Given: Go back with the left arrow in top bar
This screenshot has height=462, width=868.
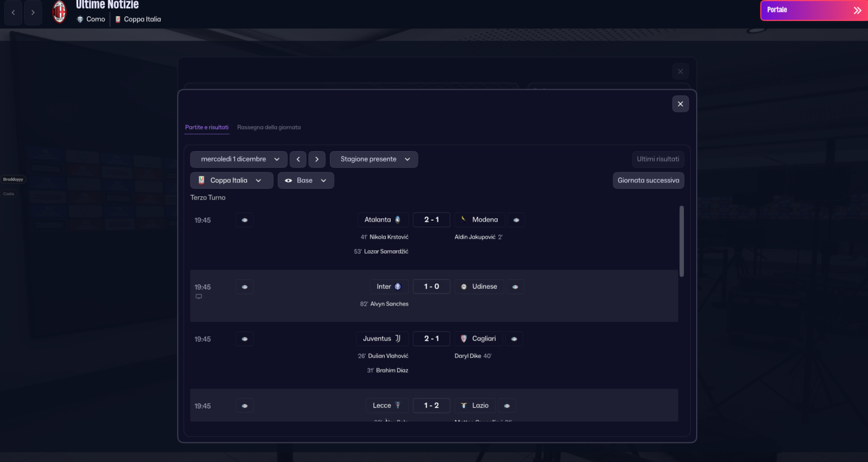Looking at the screenshot, I should coord(13,12).
